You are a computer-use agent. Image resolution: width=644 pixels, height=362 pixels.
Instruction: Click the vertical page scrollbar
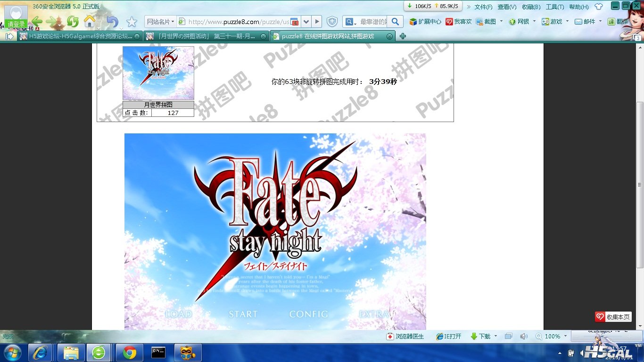pyautogui.click(x=640, y=186)
